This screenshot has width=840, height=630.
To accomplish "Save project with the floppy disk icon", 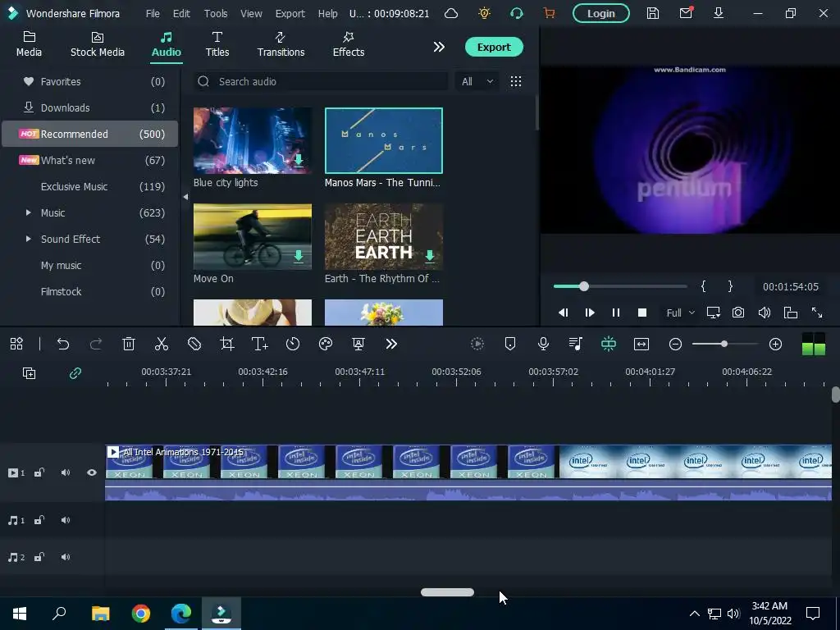I will coord(652,13).
